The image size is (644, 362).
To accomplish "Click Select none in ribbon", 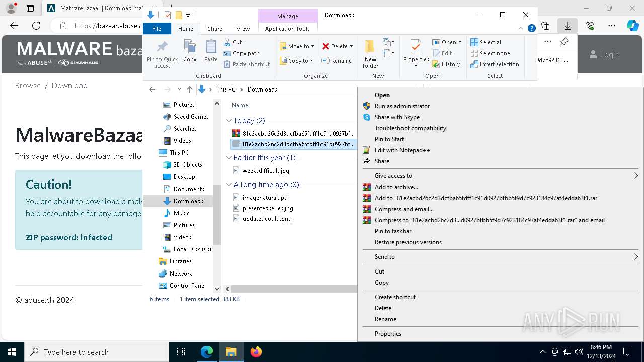I will click(x=490, y=53).
